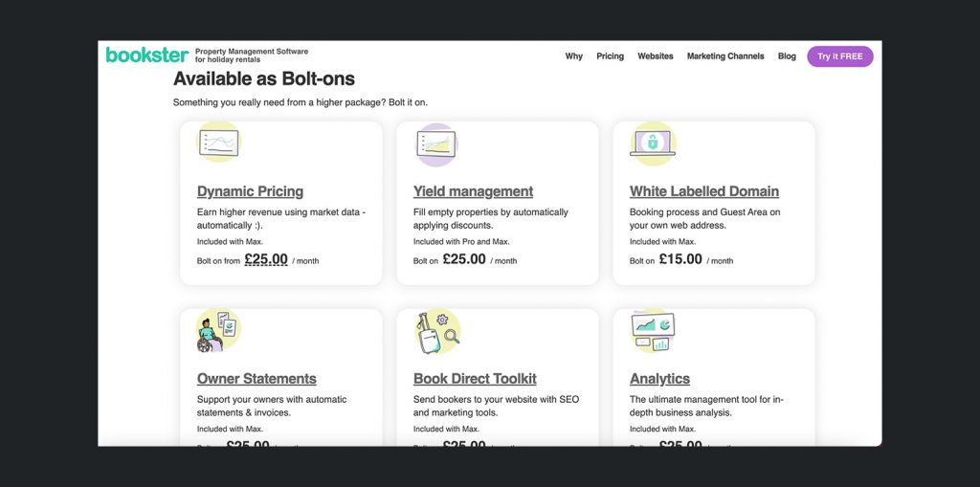
Task: Follow the Analytics heading link
Action: (659, 379)
